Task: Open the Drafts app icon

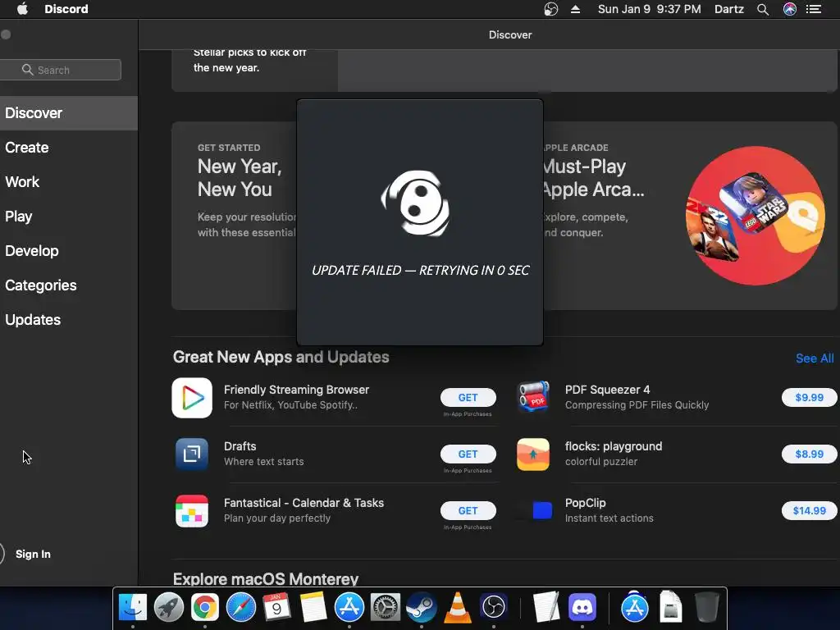Action: tap(192, 454)
